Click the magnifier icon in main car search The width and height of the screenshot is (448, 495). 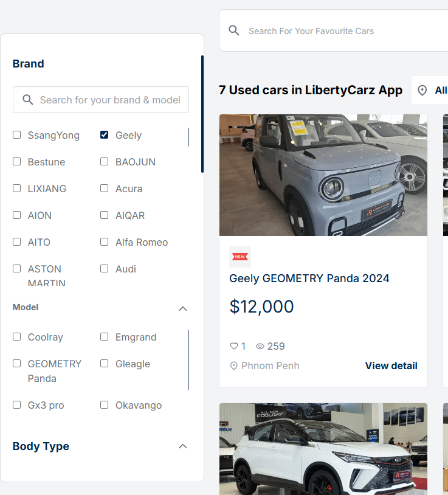[x=234, y=30]
